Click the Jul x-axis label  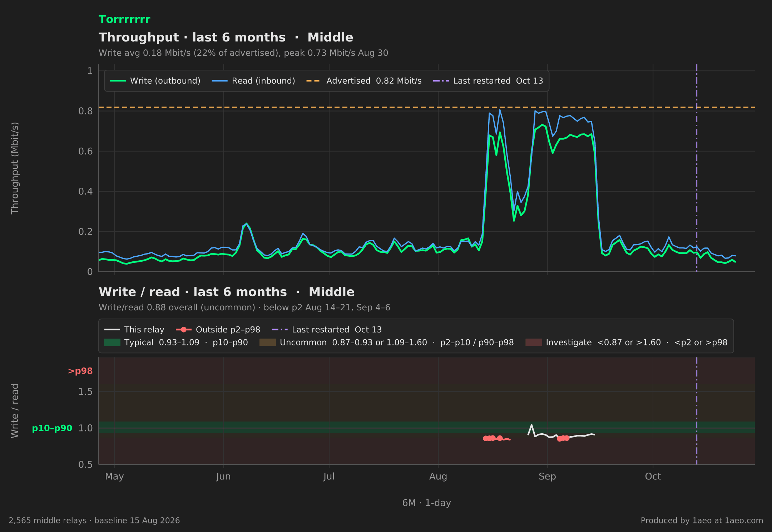pyautogui.click(x=329, y=477)
